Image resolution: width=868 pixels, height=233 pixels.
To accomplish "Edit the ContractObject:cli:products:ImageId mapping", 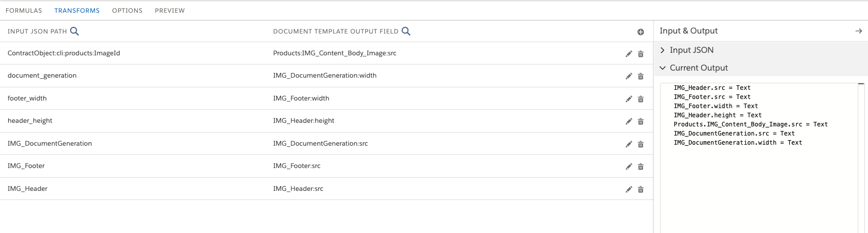I will [x=629, y=54].
